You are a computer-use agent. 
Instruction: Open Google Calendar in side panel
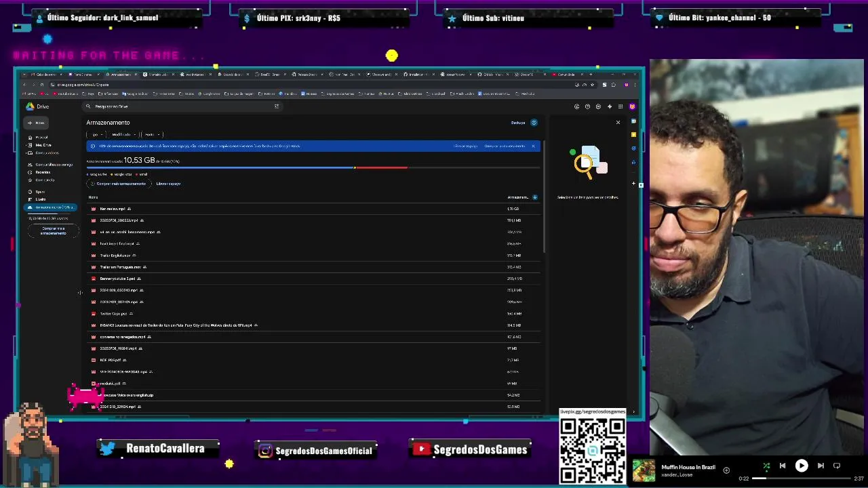coord(633,121)
